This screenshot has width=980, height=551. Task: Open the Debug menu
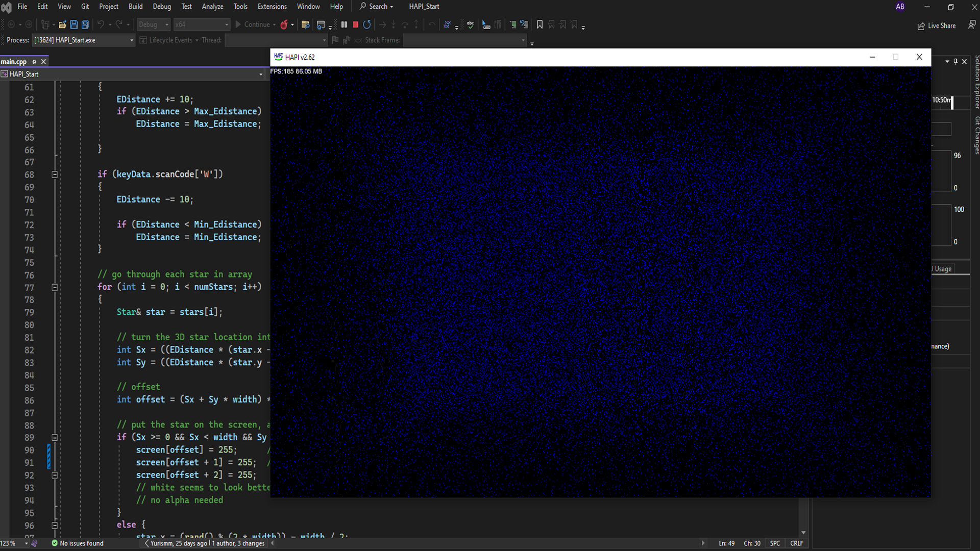click(x=161, y=6)
